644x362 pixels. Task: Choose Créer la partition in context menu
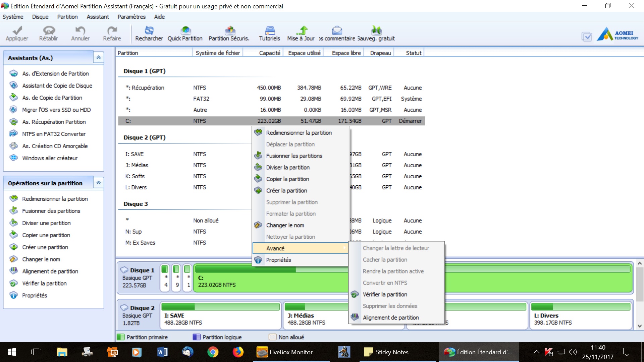click(x=301, y=190)
